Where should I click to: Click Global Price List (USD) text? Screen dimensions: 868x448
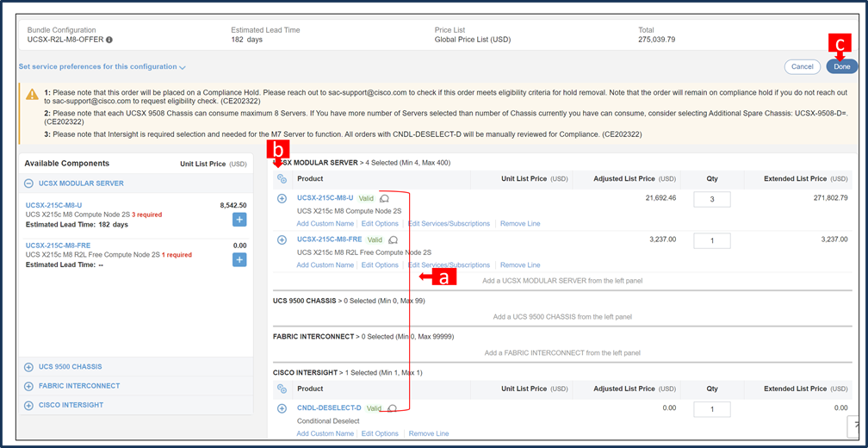(472, 40)
